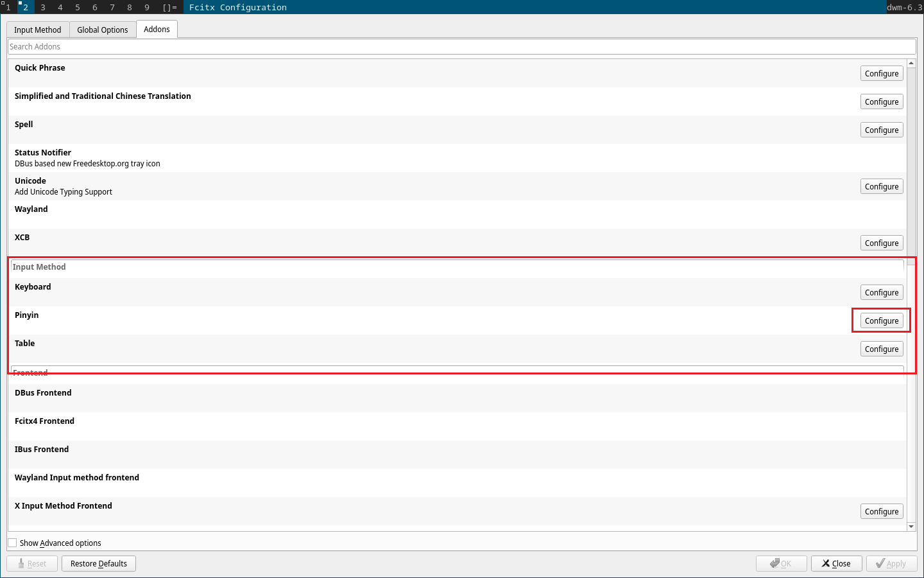This screenshot has width=924, height=578.
Task: Open Pinyin configuration
Action: pos(882,321)
